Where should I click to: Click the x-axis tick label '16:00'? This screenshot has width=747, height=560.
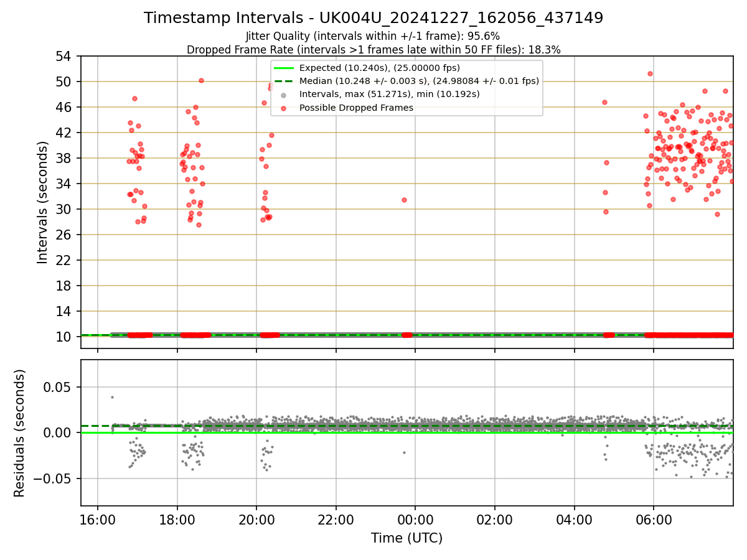[98, 520]
